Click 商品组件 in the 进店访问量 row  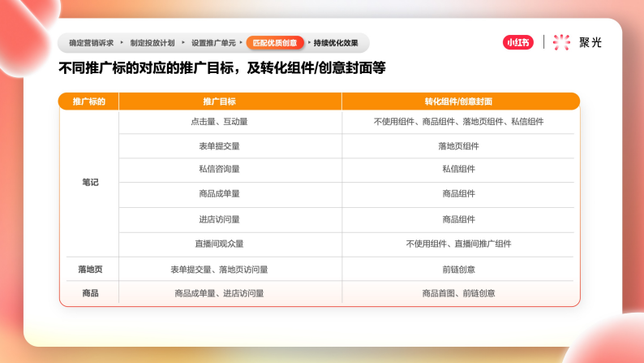click(458, 219)
